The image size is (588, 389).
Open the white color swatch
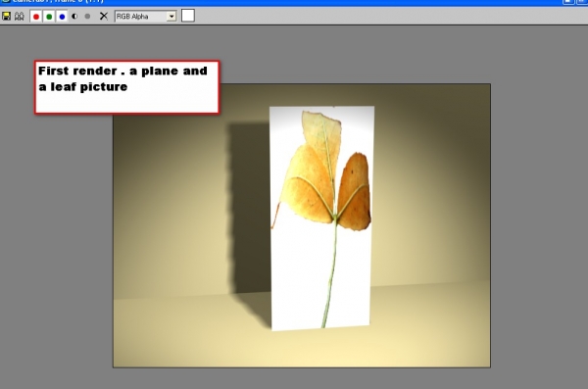pyautogui.click(x=188, y=16)
